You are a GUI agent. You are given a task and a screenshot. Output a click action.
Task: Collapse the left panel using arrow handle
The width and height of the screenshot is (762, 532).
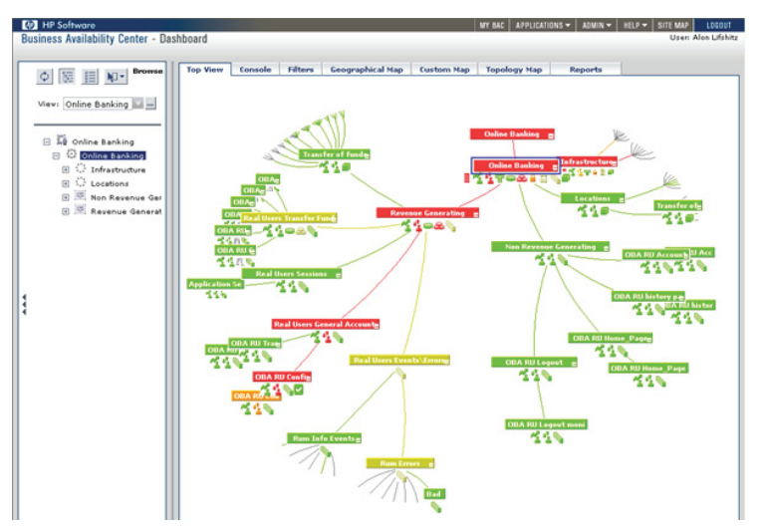coord(24,305)
